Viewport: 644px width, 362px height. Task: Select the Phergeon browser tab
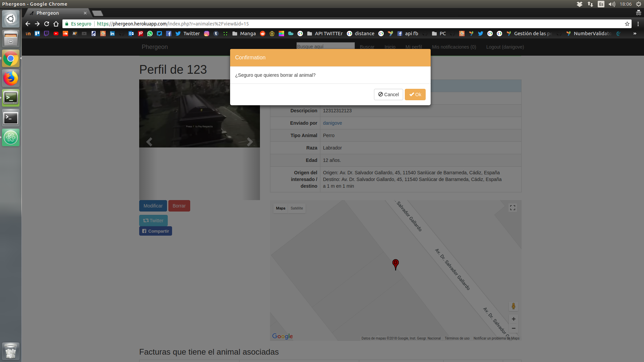pyautogui.click(x=57, y=13)
